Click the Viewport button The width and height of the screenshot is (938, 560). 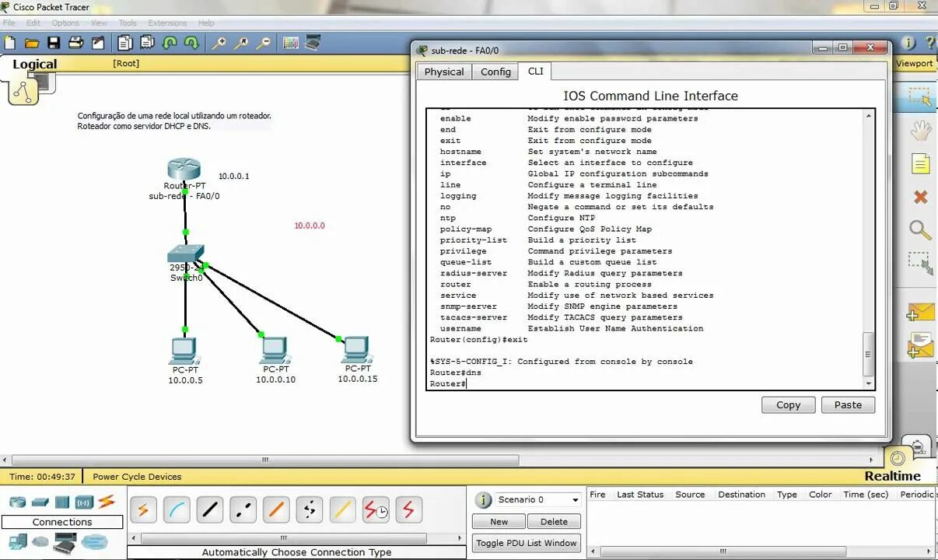[914, 64]
